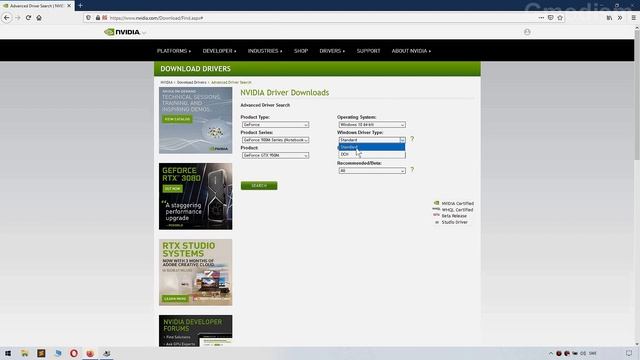Click the tracking protection shield icon
The height and width of the screenshot is (360, 640).
(89, 18)
